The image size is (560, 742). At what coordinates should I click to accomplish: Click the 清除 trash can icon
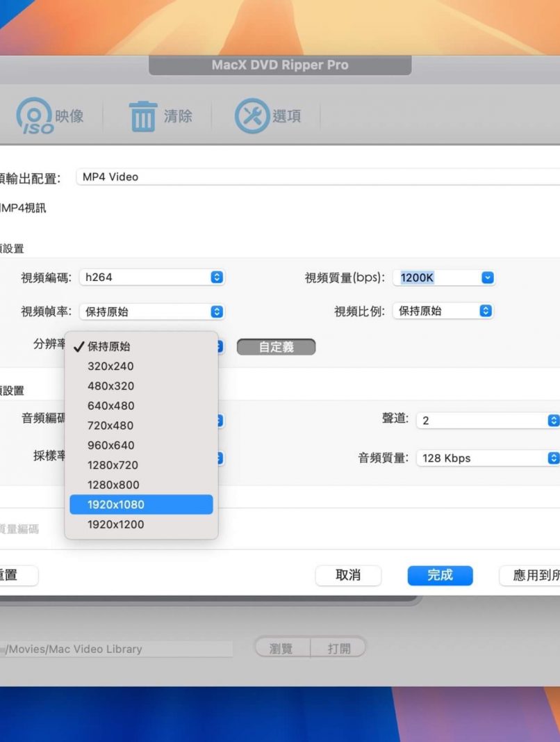coord(143,116)
